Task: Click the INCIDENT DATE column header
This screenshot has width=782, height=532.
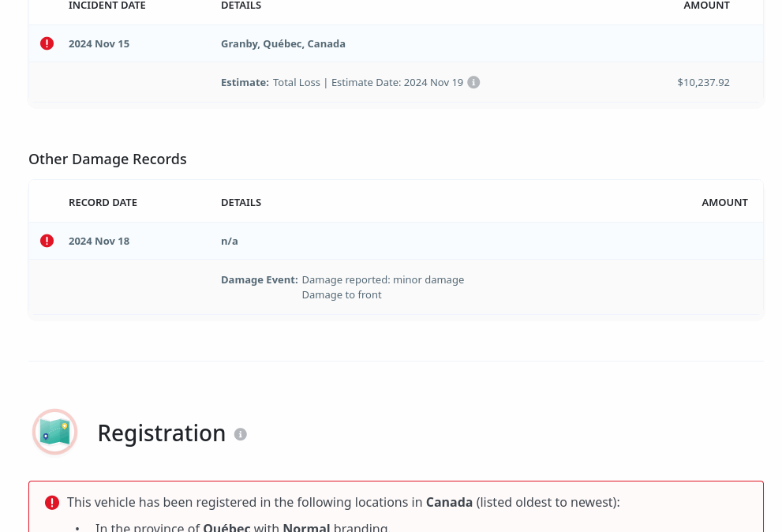Action: 107,6
